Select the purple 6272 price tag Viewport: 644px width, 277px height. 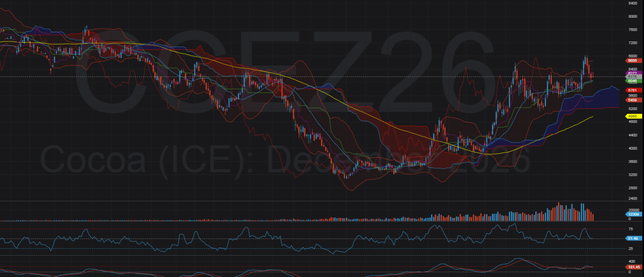click(x=634, y=73)
